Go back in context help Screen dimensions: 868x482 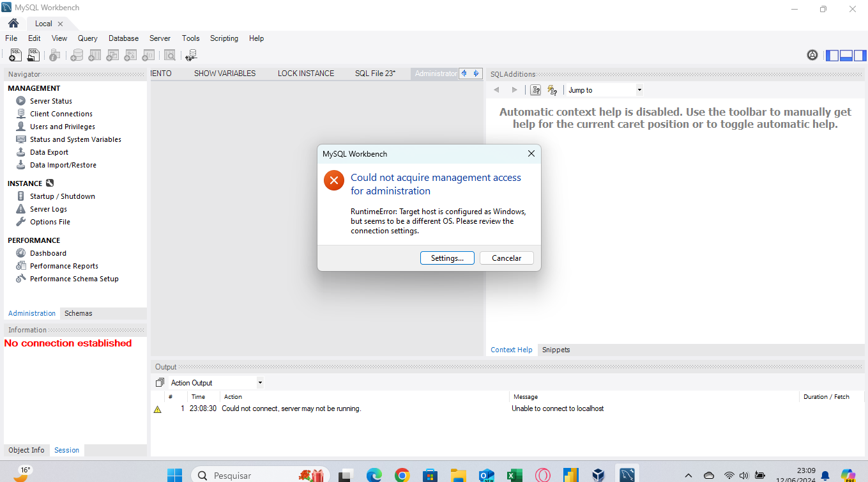pyautogui.click(x=496, y=90)
